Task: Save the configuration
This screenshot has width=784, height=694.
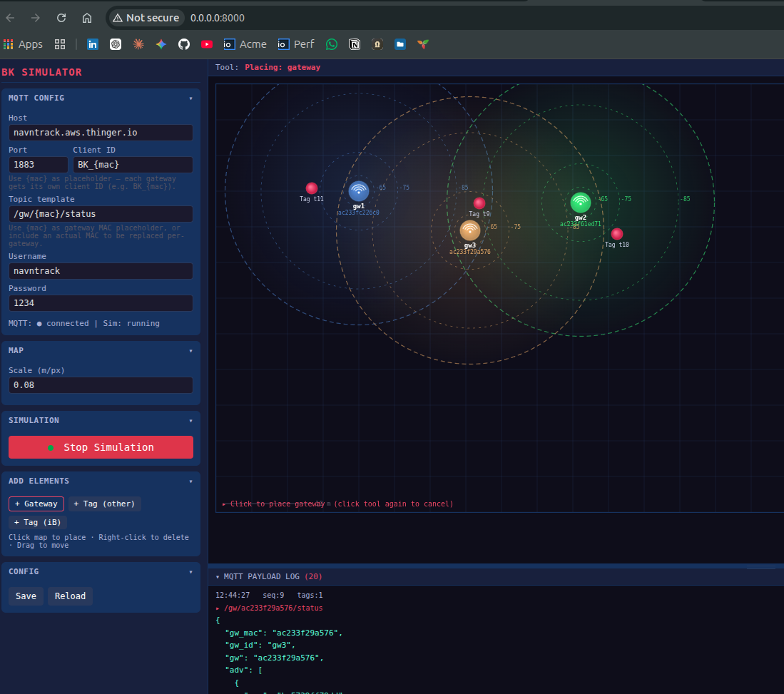Action: coord(26,596)
